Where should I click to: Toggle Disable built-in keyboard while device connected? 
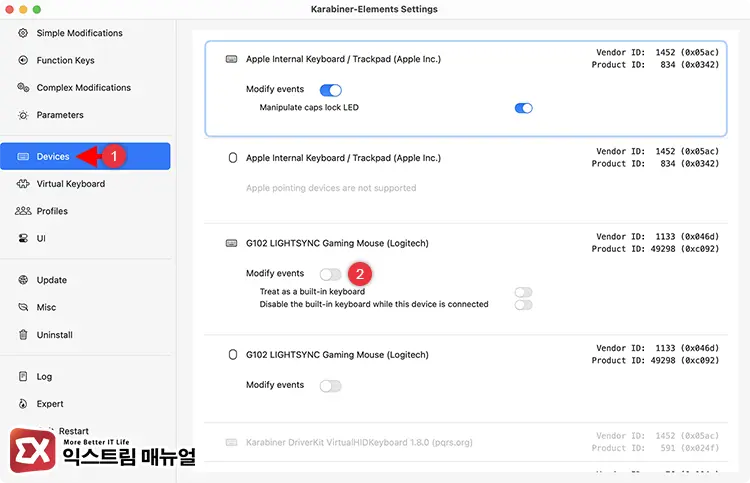point(524,305)
